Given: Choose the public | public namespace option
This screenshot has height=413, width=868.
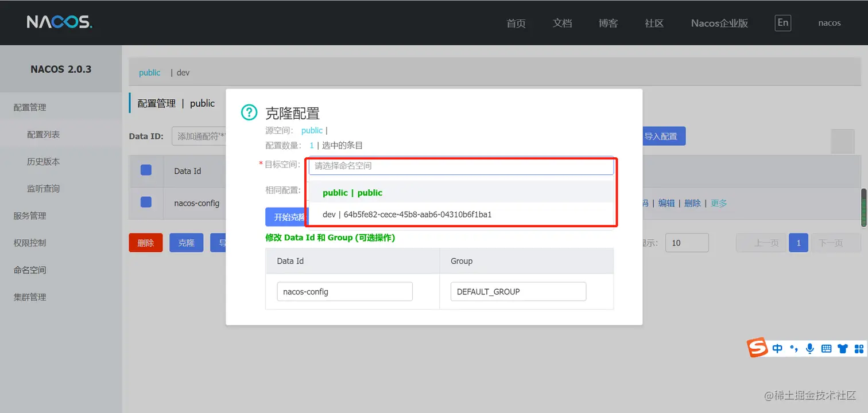Looking at the screenshot, I should [461, 192].
